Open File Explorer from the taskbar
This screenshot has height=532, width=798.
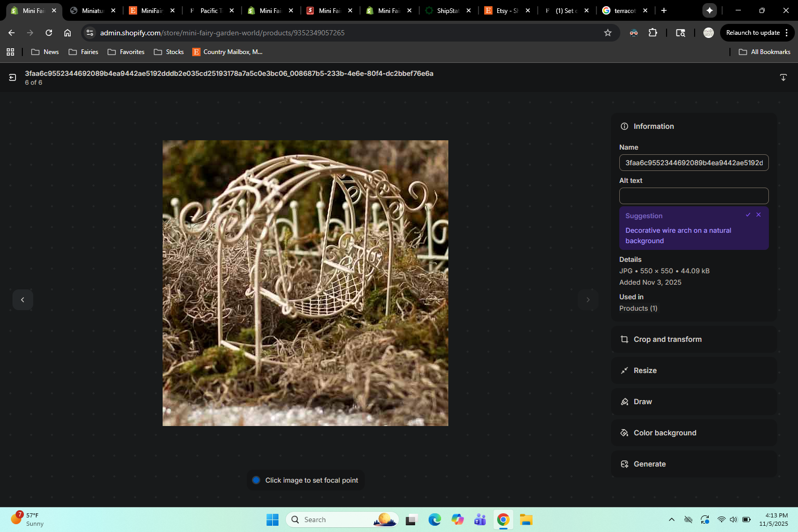[526, 520]
